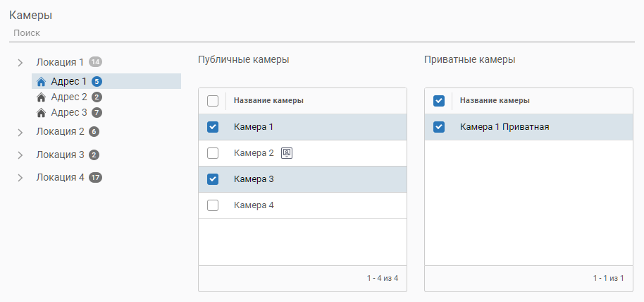The image size is (644, 302).
Task: Sort by Название камеры in private cameras
Action: pos(495,101)
